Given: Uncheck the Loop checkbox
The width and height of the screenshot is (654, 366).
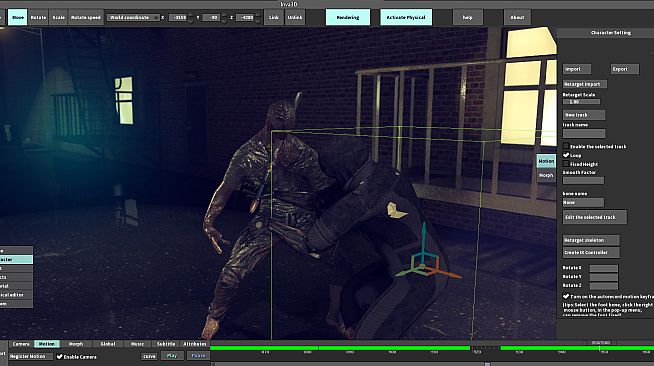Looking at the screenshot, I should tap(566, 155).
